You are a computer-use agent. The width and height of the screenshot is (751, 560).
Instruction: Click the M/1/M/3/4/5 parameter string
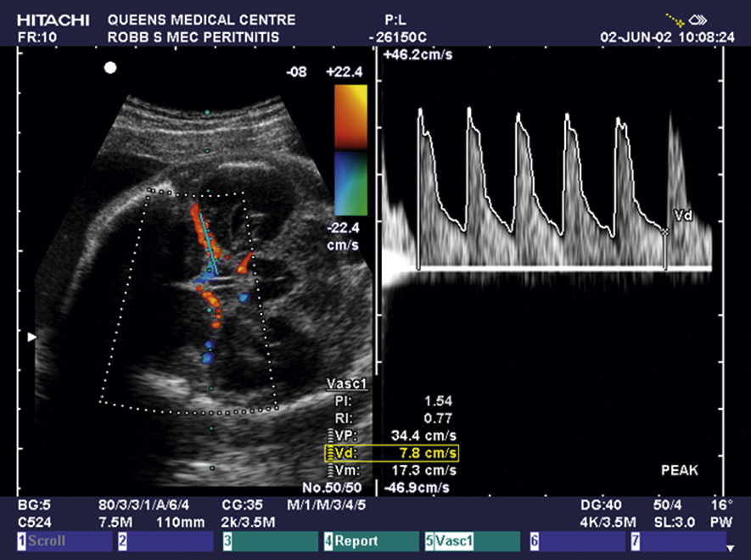pyautogui.click(x=327, y=505)
